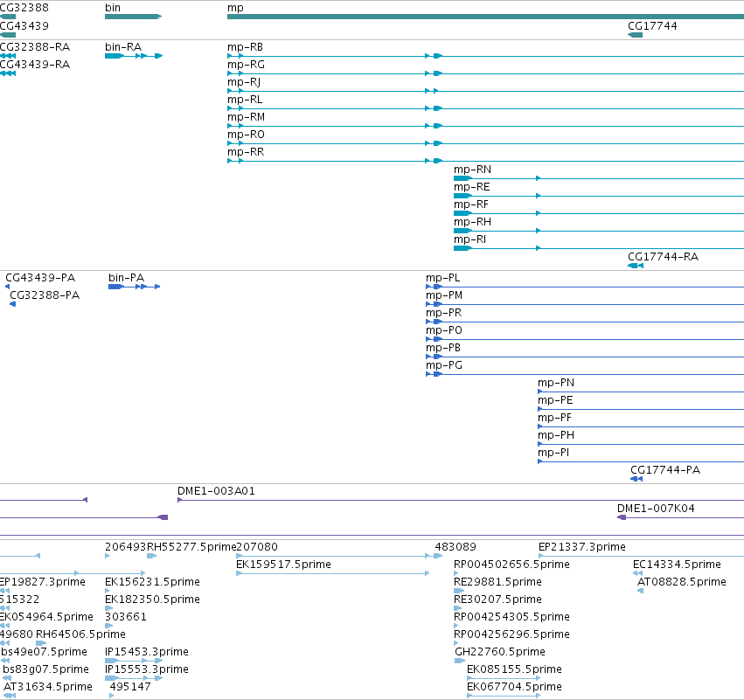Click EST EK159517.5prime
The width and height of the screenshot is (744, 700).
tap(283, 565)
